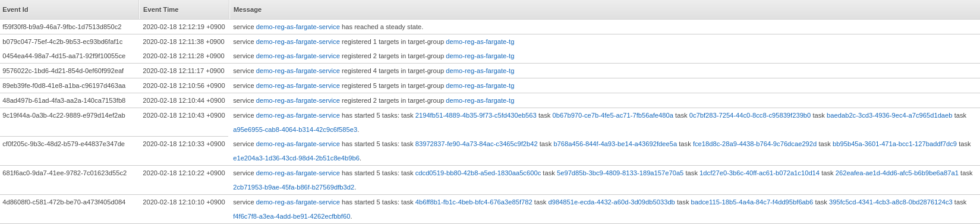The image size is (980, 224).
Task: Open task 5e97d85b-3bc9-4809-8133-189a157e70a5
Action: [620, 173]
